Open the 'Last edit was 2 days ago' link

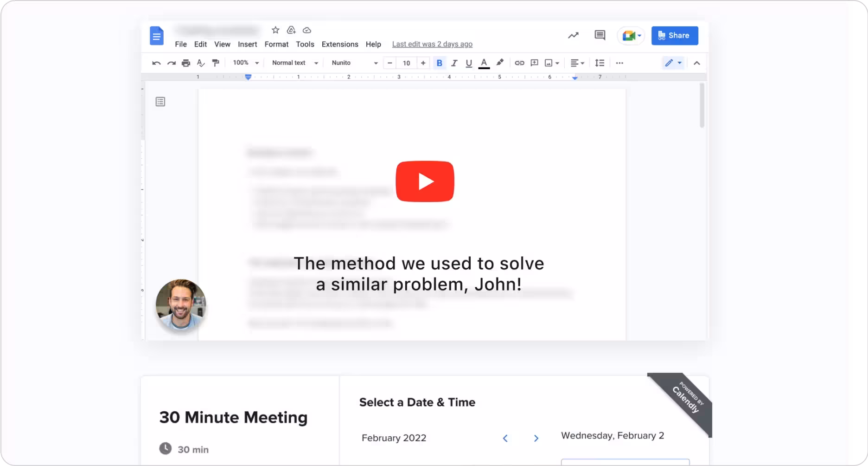point(432,44)
